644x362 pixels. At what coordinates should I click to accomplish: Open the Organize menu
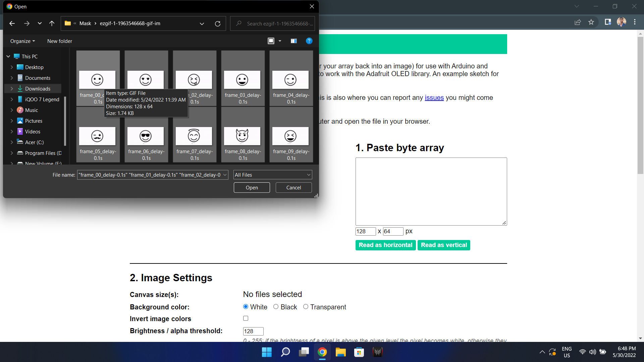(x=21, y=41)
